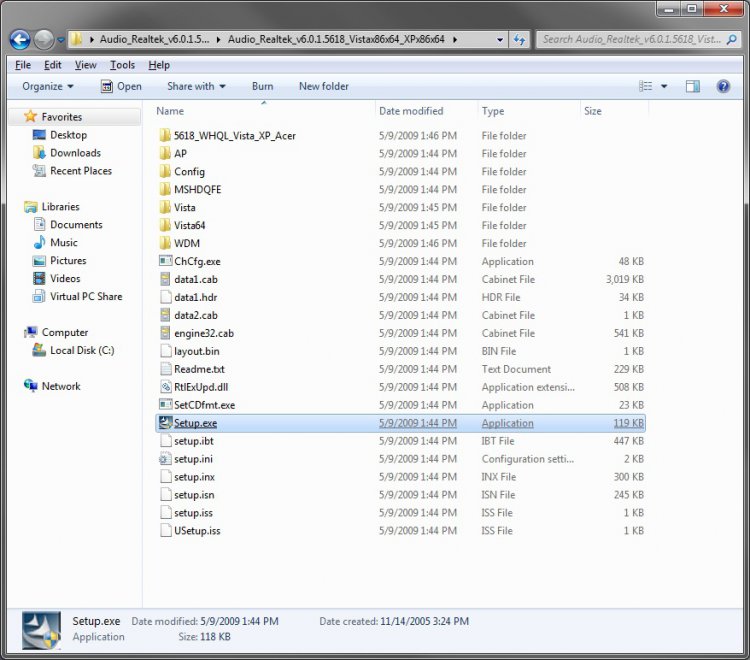Select Network in the navigation pane

click(61, 386)
